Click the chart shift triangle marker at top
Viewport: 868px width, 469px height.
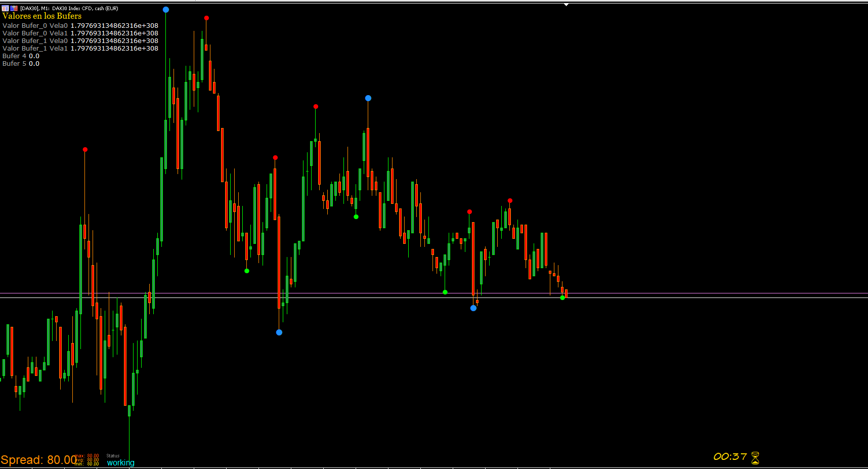pos(567,5)
